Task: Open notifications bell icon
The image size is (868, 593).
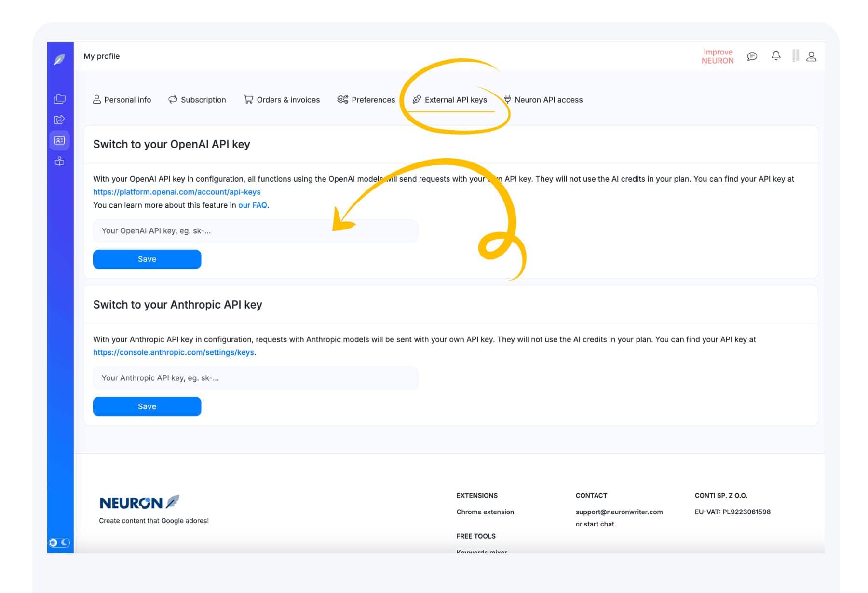Action: [776, 56]
